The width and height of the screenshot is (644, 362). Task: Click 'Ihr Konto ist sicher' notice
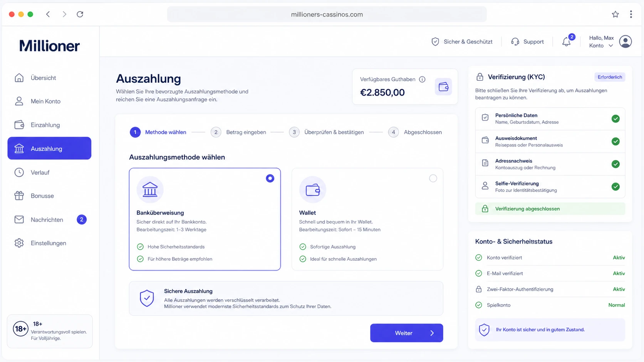(550, 330)
